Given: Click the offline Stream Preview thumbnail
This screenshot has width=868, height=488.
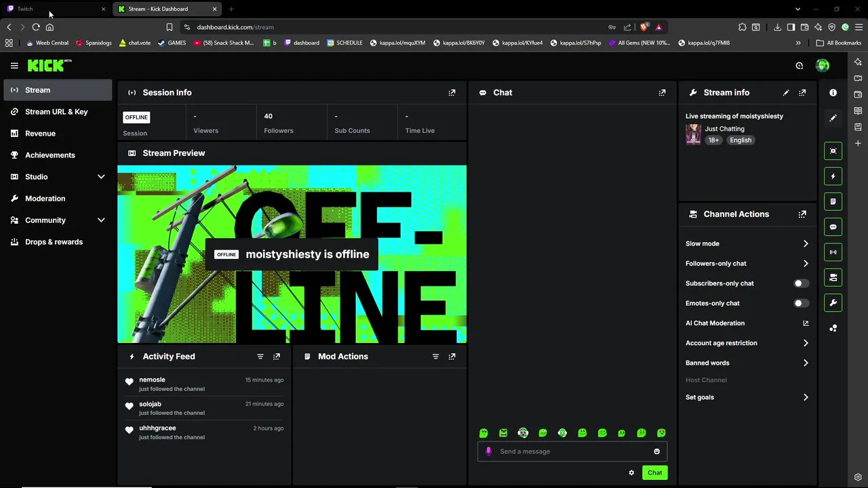Looking at the screenshot, I should (292, 254).
